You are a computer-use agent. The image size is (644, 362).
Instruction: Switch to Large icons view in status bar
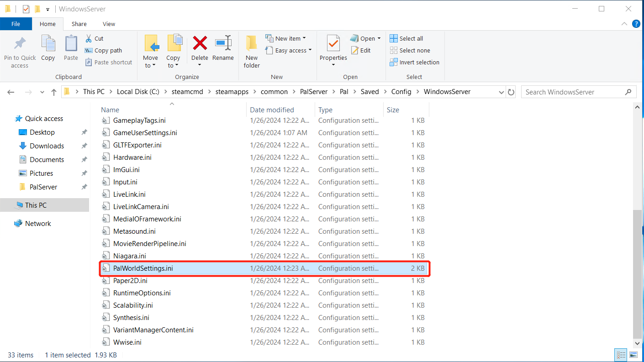click(x=633, y=355)
